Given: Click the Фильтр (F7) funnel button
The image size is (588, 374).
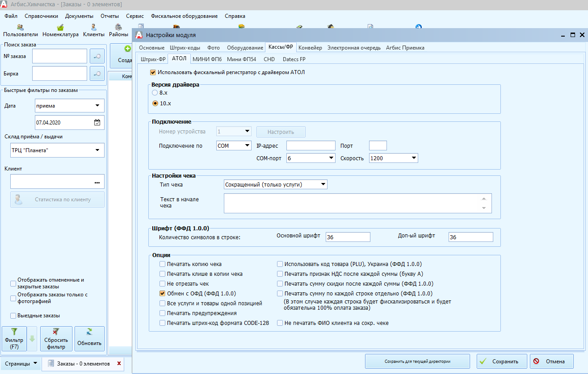Looking at the screenshot, I should [14, 339].
